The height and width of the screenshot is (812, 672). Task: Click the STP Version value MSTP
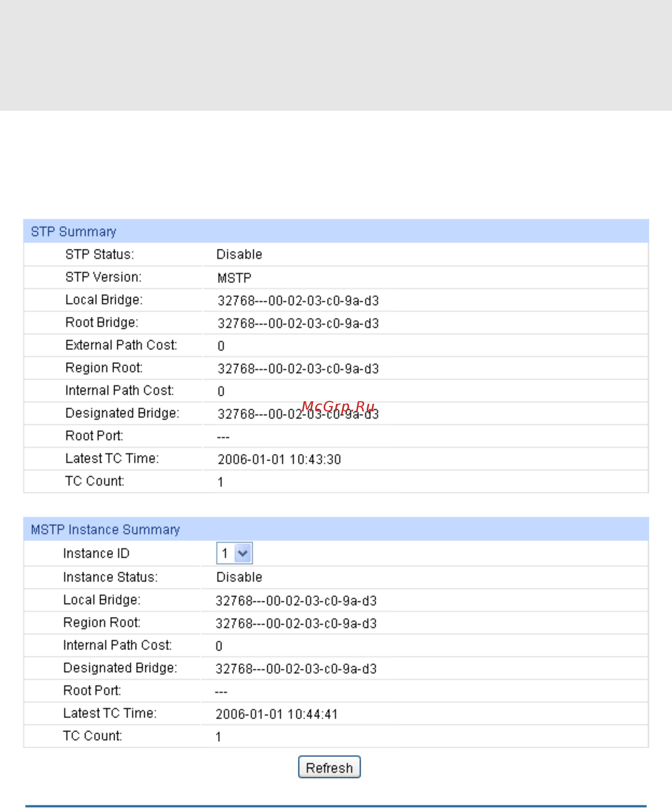click(x=235, y=278)
